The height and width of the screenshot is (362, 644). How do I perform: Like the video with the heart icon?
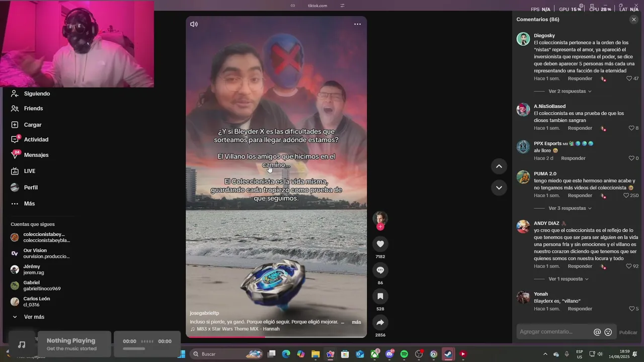coord(380,244)
